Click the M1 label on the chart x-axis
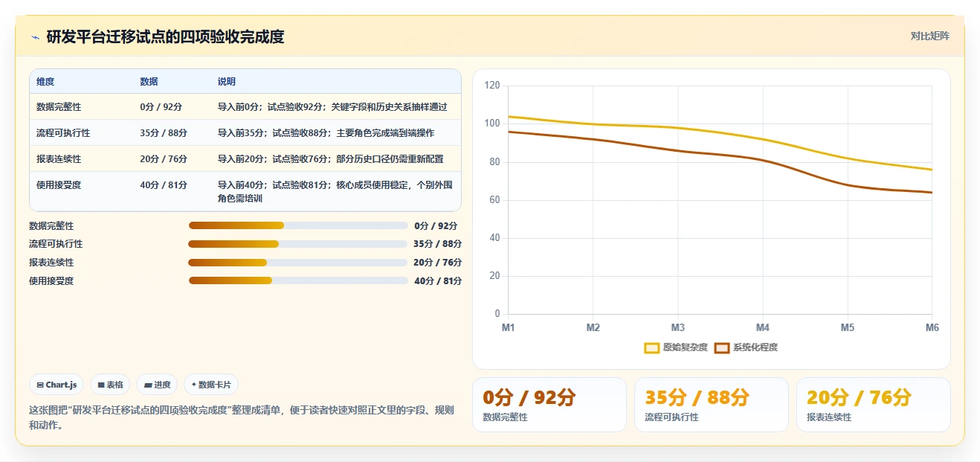This screenshot has height=462, width=980. (x=508, y=327)
